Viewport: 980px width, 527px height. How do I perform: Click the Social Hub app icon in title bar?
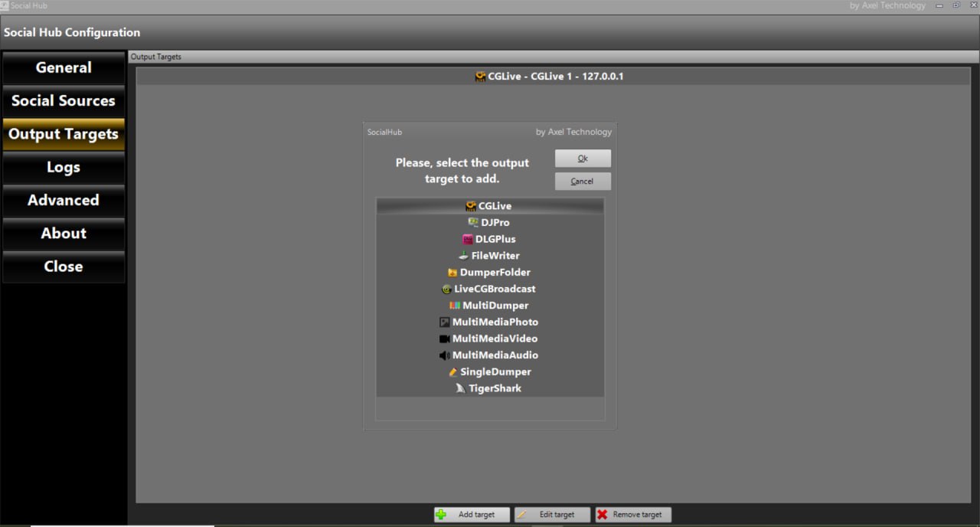click(5, 5)
